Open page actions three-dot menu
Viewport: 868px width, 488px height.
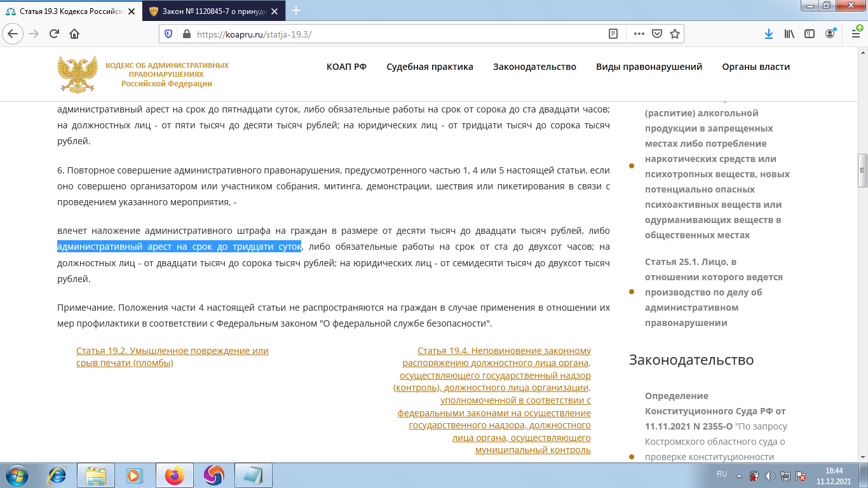tap(639, 34)
